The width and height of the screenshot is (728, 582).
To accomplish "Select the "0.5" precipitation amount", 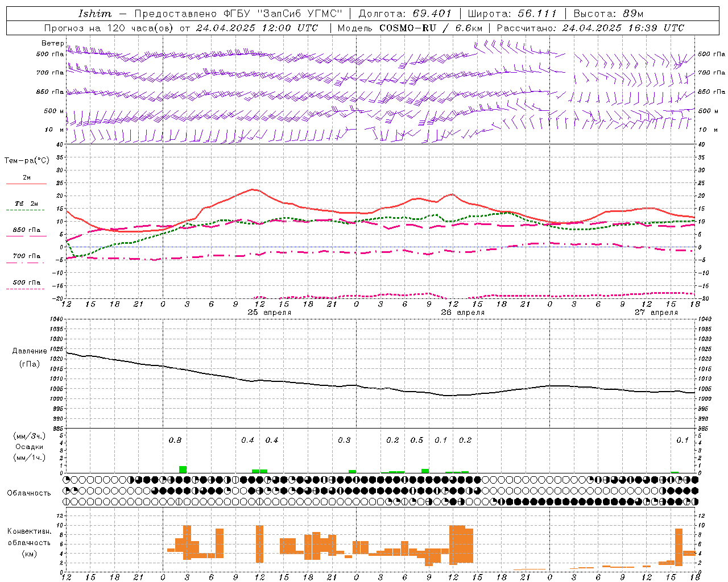I will coord(417,440).
